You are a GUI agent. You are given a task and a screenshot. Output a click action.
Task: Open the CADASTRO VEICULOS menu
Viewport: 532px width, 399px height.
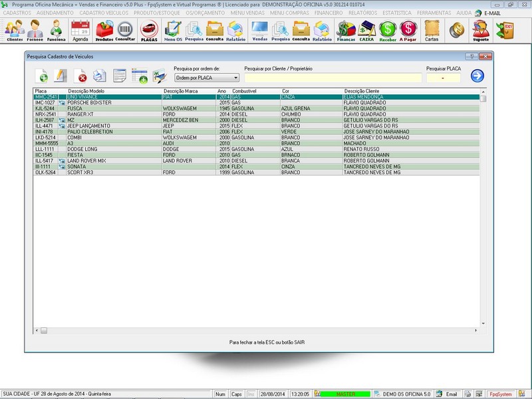tap(104, 13)
